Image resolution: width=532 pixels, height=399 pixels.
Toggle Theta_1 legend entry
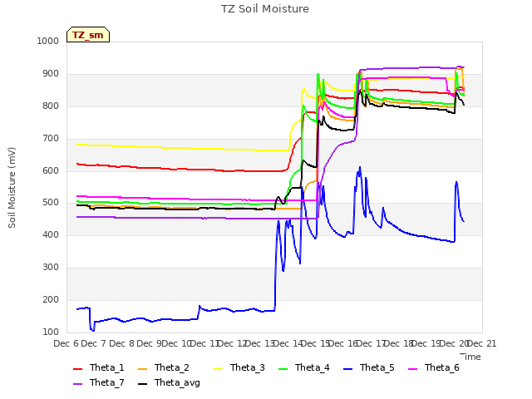point(99,367)
